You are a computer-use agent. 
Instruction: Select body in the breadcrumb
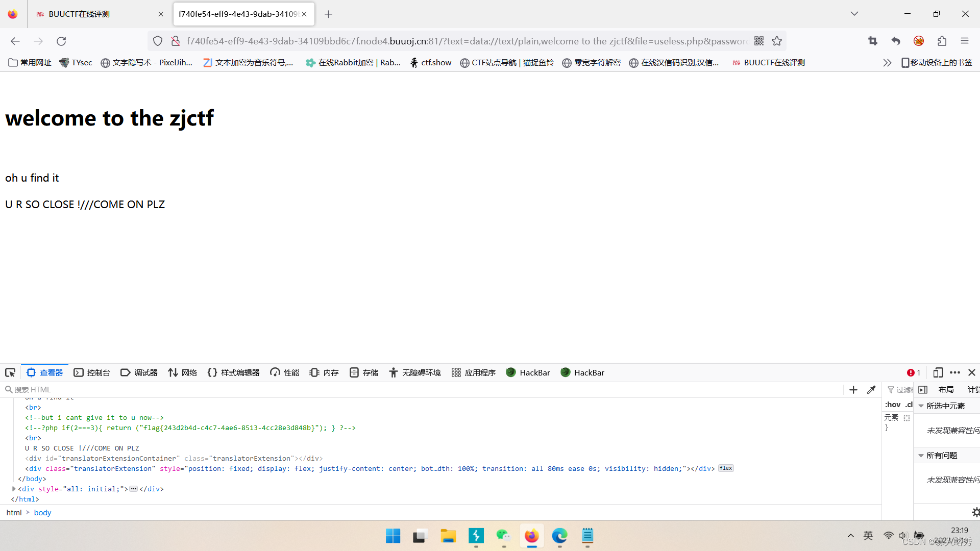point(42,512)
